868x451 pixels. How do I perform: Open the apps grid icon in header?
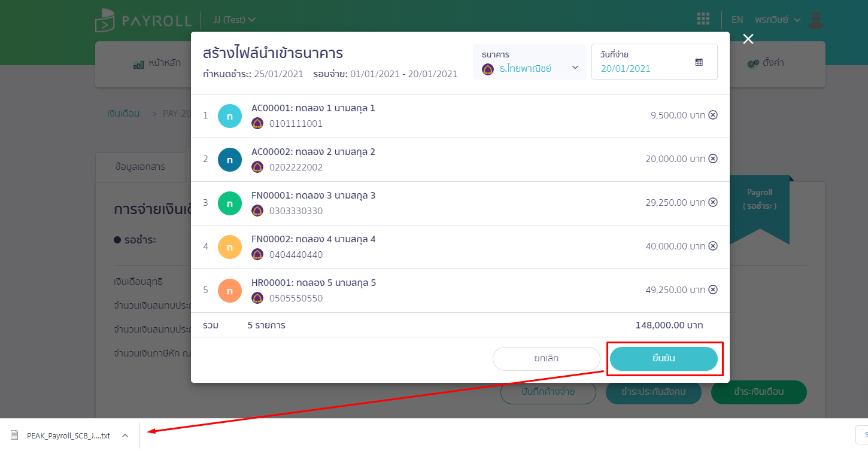(703, 19)
